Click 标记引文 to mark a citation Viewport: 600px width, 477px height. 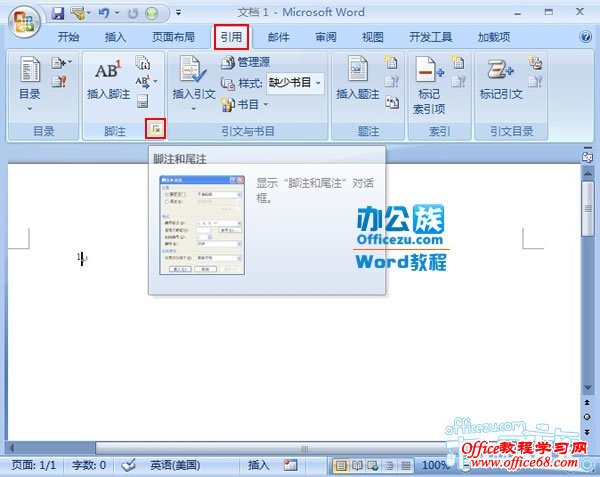(x=501, y=79)
